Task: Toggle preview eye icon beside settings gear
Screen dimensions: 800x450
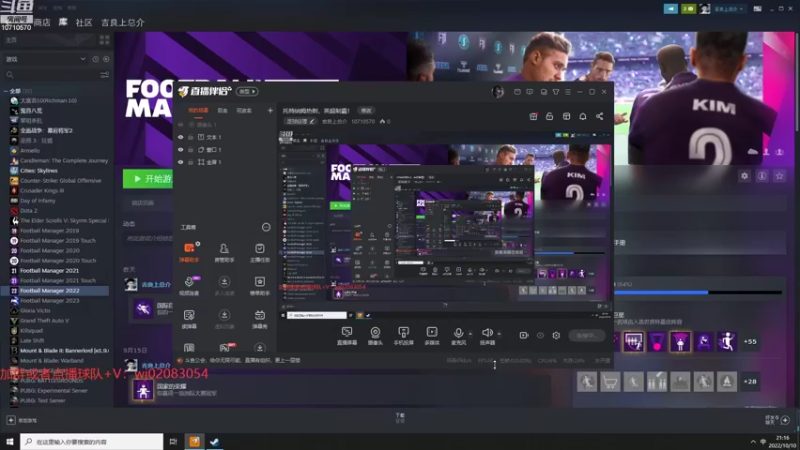Action: (x=540, y=335)
